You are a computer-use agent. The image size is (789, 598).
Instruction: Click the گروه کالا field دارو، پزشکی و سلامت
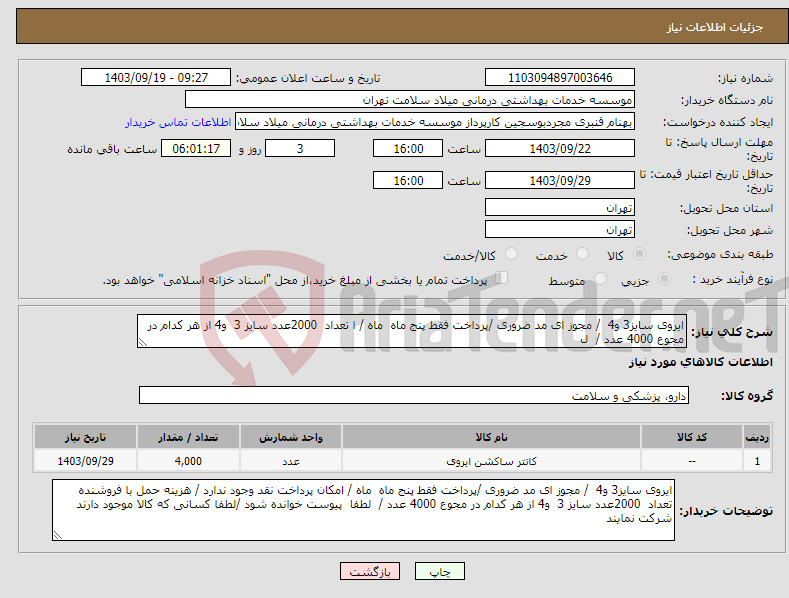414,395
